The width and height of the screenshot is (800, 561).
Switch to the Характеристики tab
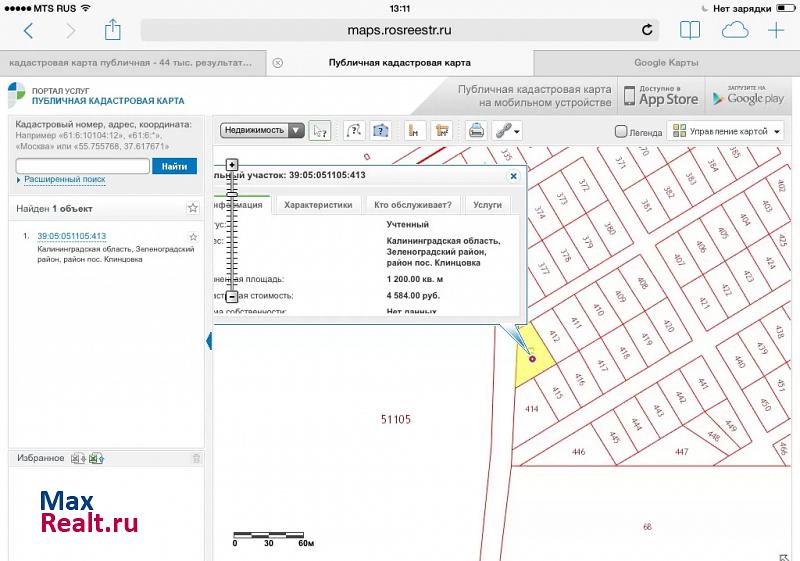click(318, 204)
